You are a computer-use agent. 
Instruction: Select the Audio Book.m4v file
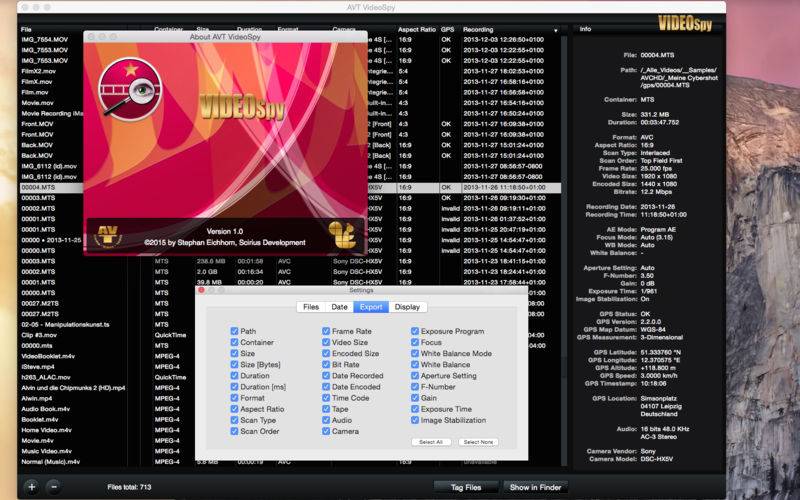pos(45,409)
